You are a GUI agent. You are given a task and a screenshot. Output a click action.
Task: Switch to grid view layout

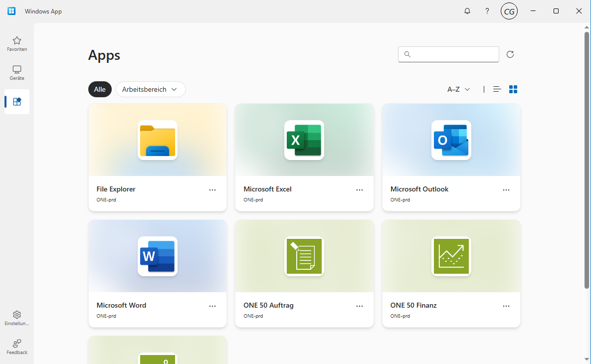tap(513, 89)
